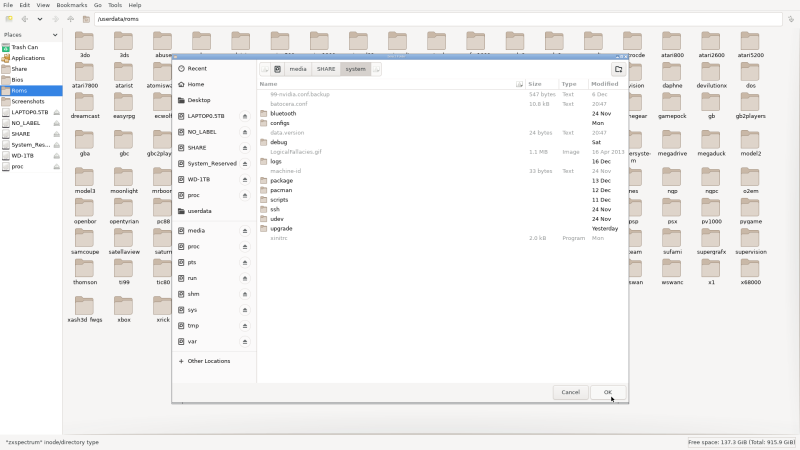Eject WD-1TB in dialog sidebar

coord(245,180)
